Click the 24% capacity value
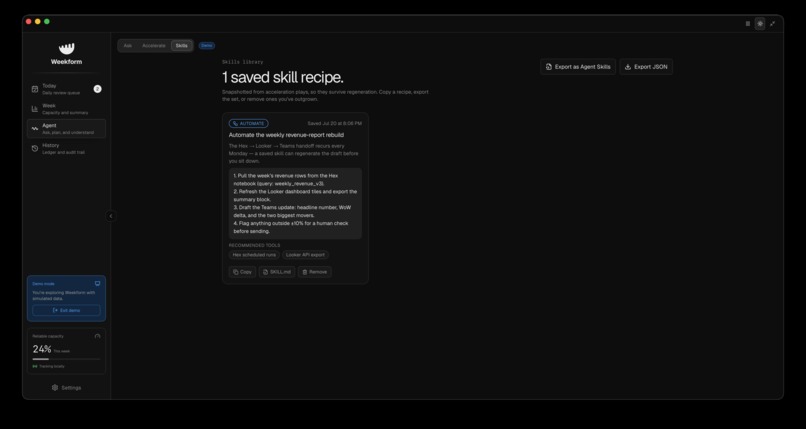Screen dimensions: 806x429 click(x=42, y=349)
